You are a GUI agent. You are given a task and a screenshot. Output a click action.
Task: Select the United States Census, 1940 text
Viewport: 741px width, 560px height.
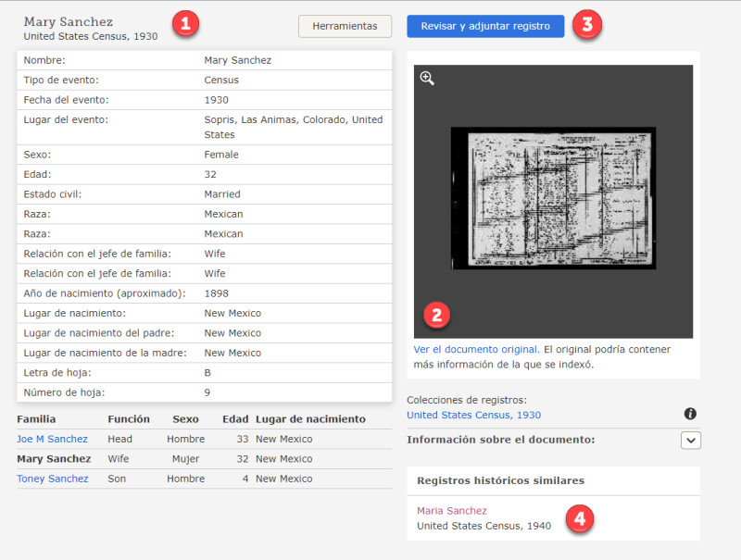tap(484, 526)
